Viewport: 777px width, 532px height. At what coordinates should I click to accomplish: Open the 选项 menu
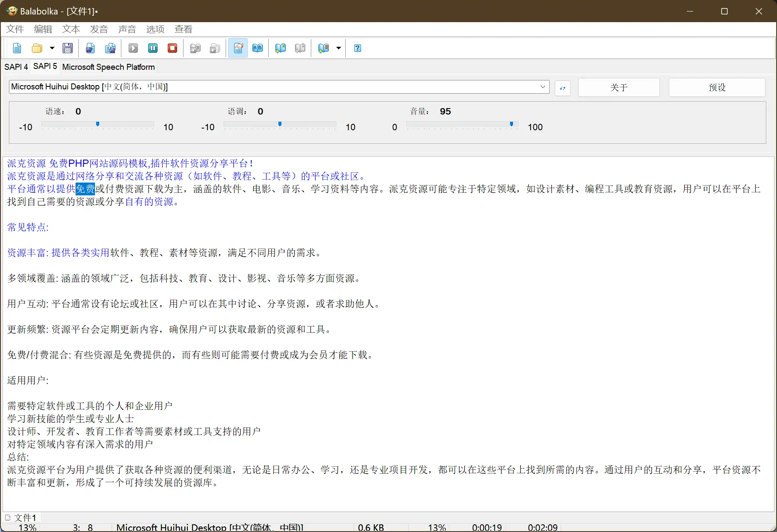tap(155, 29)
